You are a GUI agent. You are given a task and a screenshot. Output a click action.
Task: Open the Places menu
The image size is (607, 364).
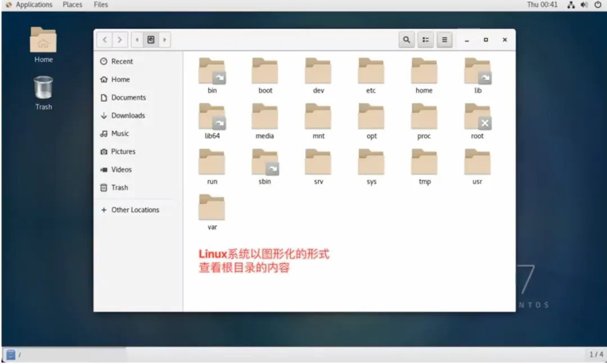73,4
